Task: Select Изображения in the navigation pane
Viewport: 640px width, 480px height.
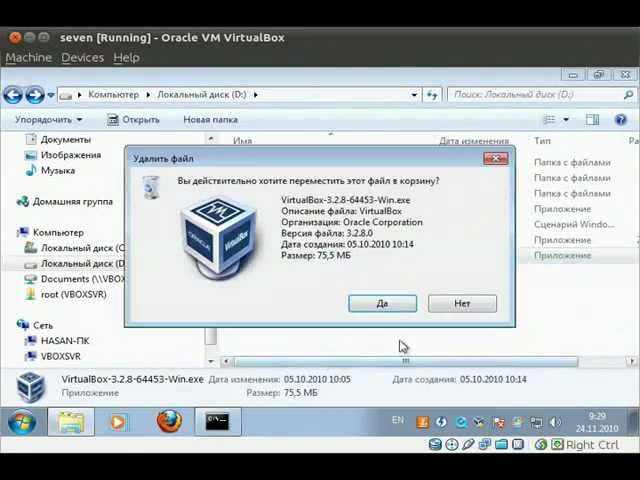Action: 63,155
